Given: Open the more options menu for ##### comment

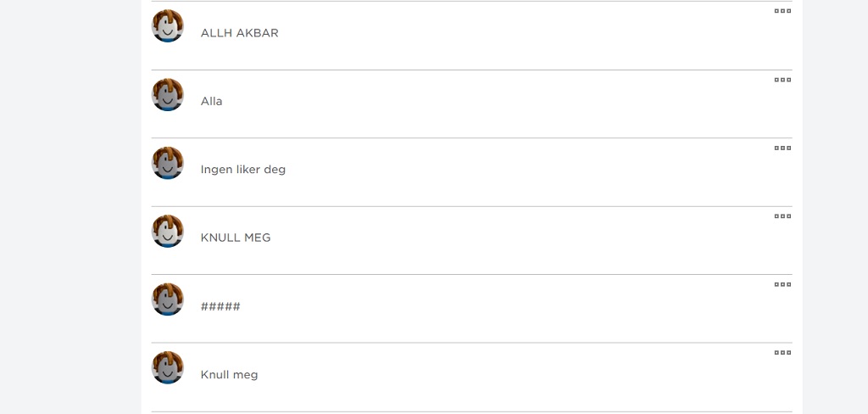Looking at the screenshot, I should 782,284.
